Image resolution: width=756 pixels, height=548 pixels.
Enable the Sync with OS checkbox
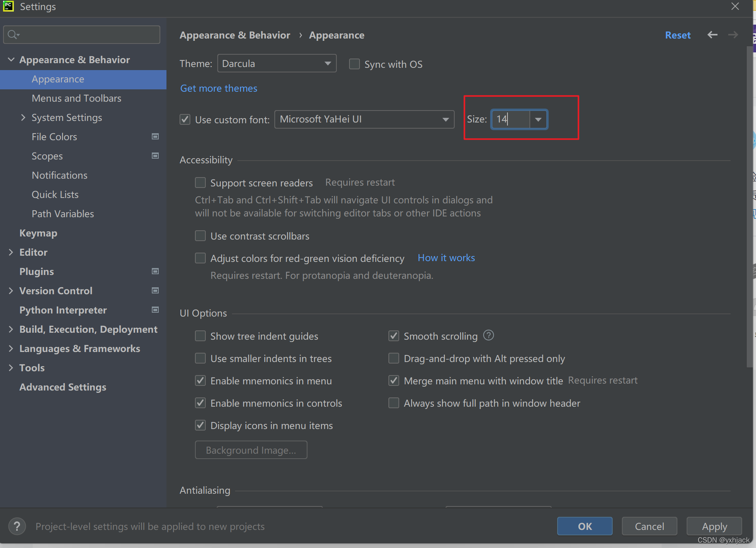354,64
